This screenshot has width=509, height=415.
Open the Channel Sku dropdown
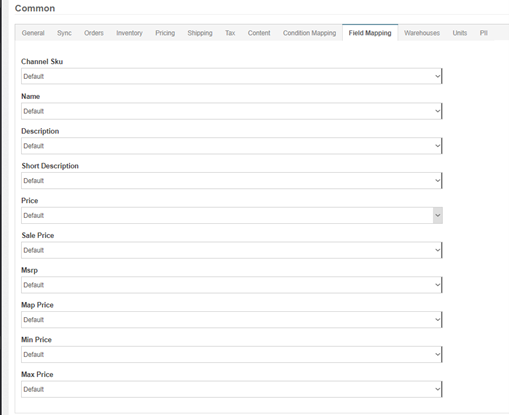click(x=232, y=76)
